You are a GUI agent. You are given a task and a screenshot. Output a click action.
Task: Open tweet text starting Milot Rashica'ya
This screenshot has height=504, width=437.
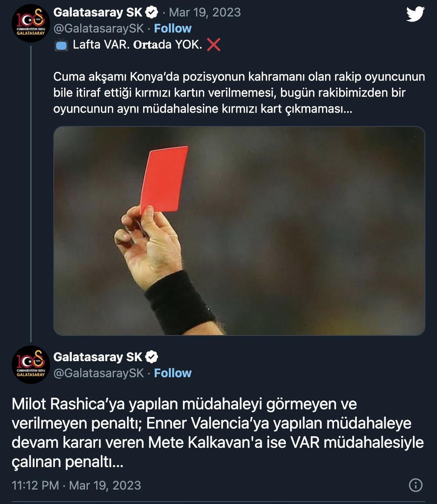[x=218, y=433]
